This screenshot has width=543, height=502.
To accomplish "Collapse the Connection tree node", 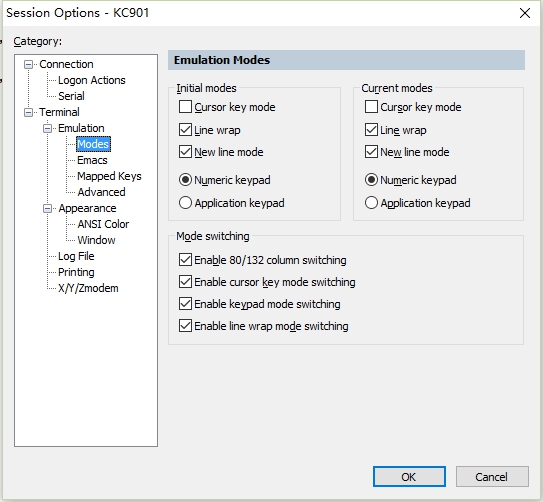I will (28, 64).
